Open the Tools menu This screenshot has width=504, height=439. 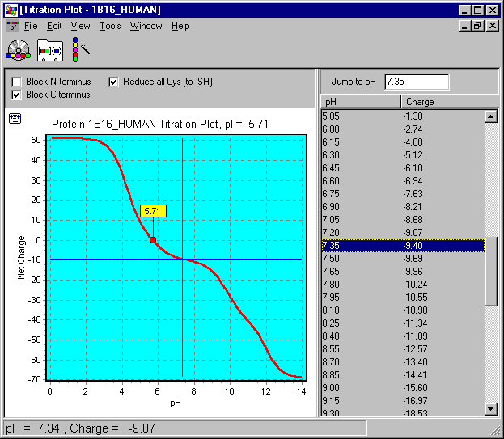(x=110, y=26)
